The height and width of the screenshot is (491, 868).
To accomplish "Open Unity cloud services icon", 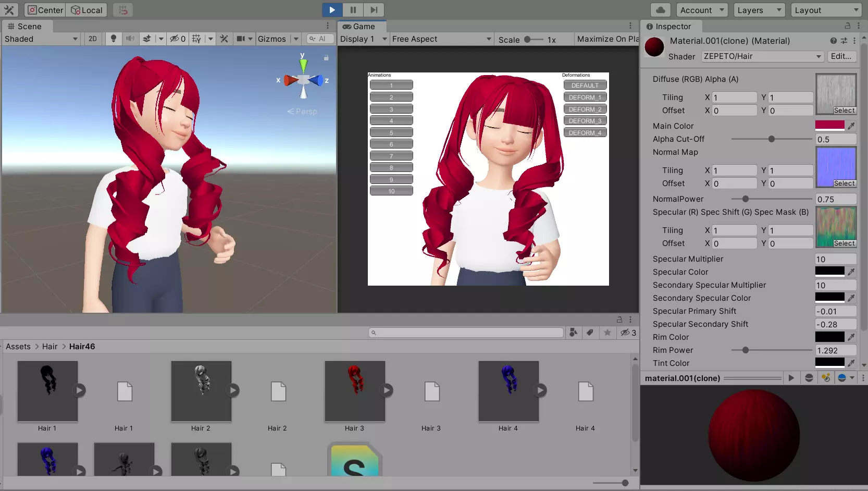I will pyautogui.click(x=661, y=10).
